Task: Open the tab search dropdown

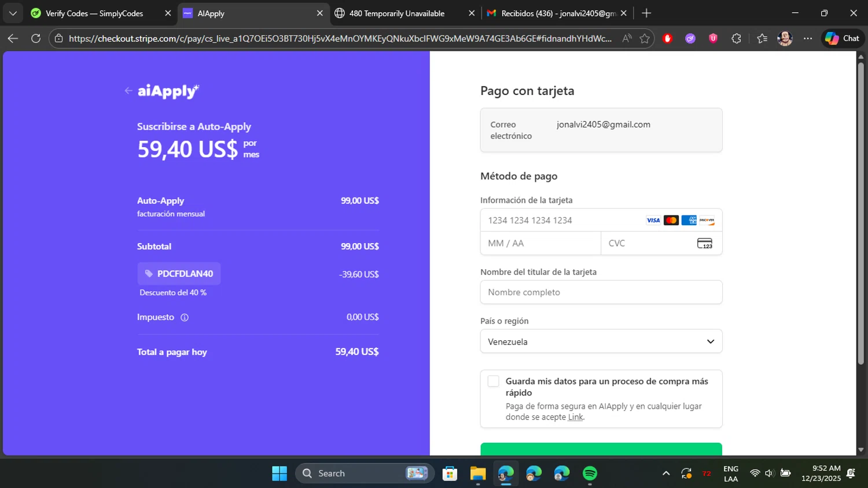Action: (x=13, y=13)
